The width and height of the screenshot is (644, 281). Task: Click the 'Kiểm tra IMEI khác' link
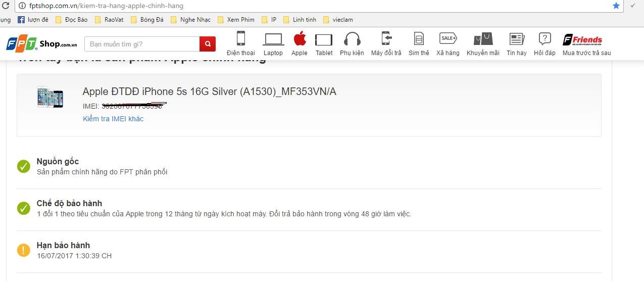click(113, 119)
